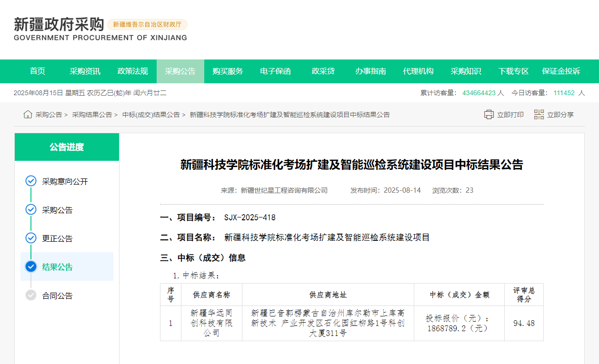Click the 采购公告 checkmark step icon
This screenshot has width=599, height=364.
(x=31, y=210)
